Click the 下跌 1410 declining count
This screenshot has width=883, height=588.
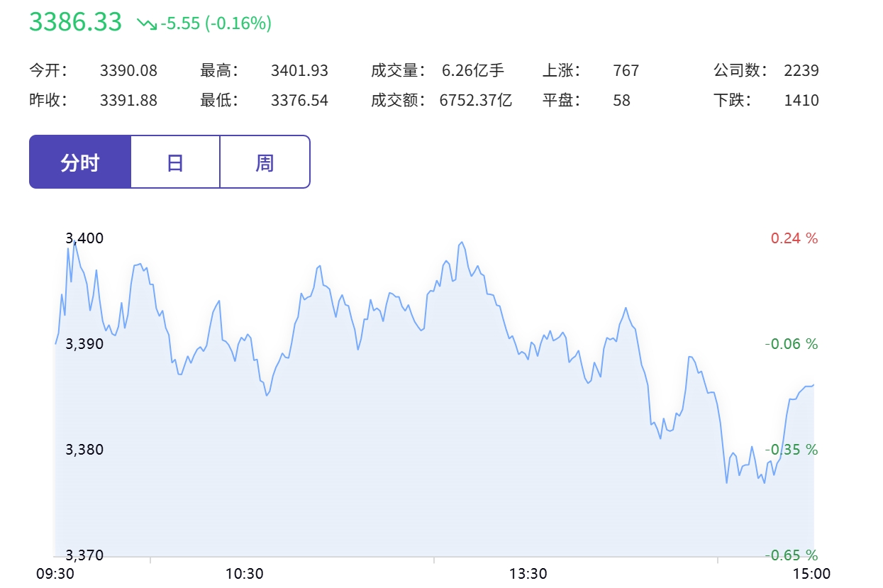[x=801, y=100]
